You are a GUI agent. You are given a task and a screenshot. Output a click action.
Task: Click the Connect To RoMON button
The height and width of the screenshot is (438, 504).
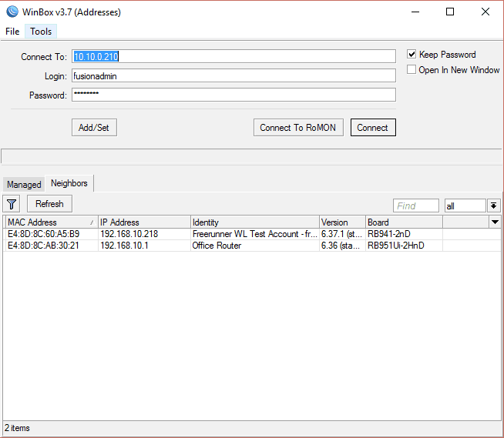[298, 128]
